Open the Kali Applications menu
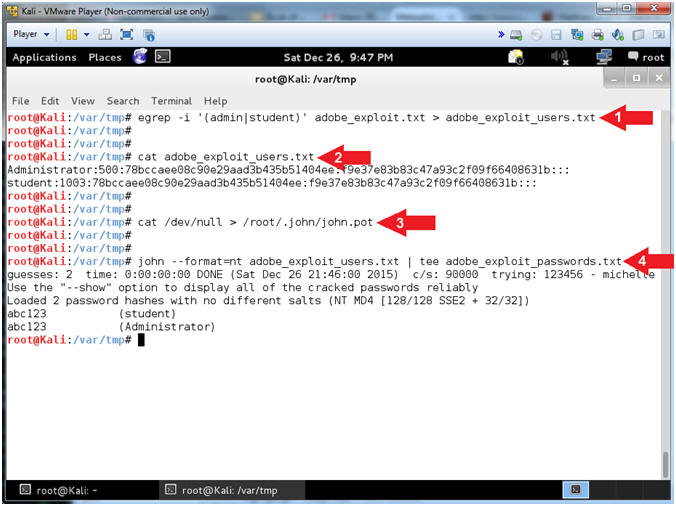Screen dimensions: 676x506 coord(44,57)
